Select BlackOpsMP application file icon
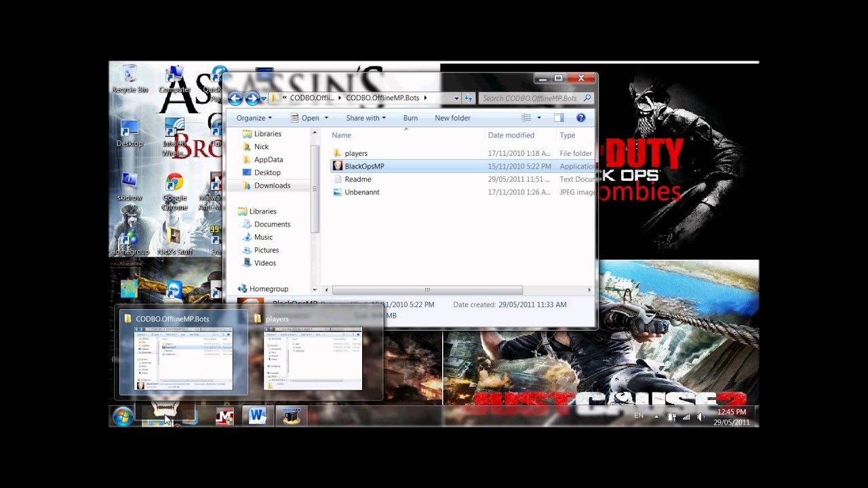Screen dimensions: 868x488 [x=337, y=166]
